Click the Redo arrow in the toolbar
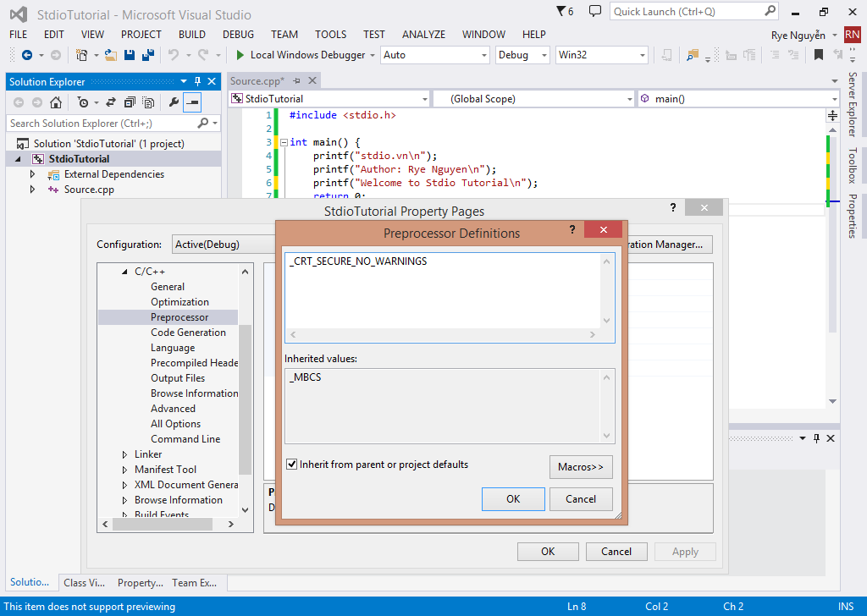This screenshot has height=616, width=867. (203, 55)
